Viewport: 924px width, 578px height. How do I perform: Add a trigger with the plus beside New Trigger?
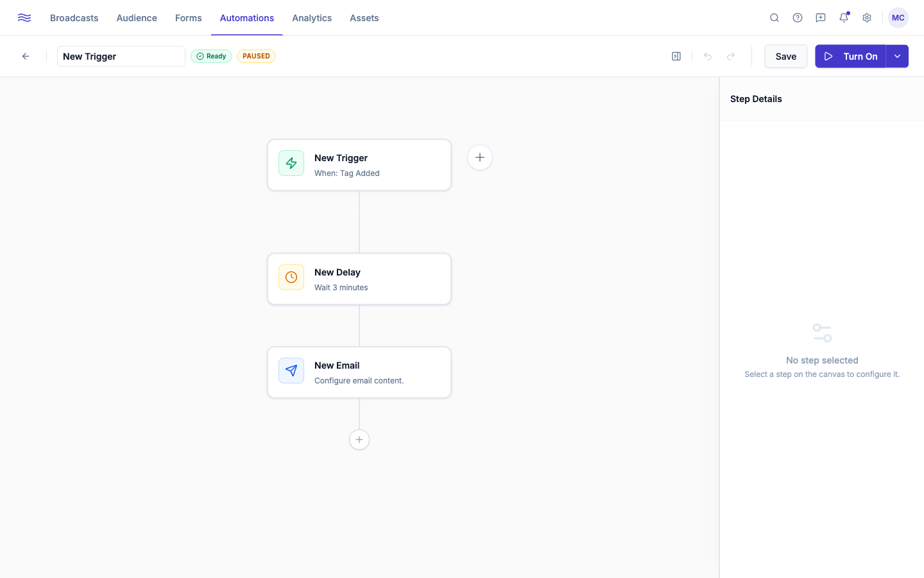click(x=480, y=157)
